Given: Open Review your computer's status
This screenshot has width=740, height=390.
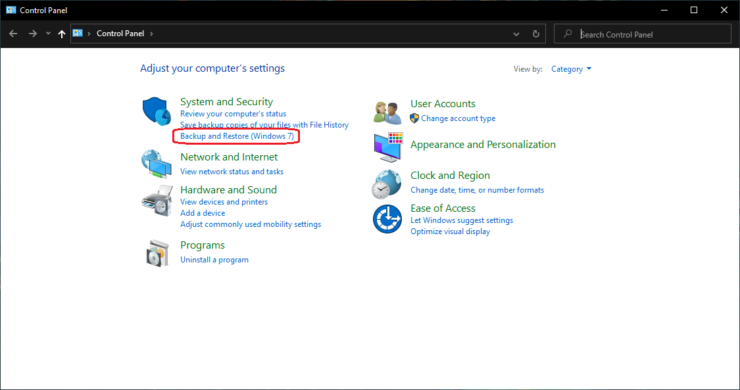Looking at the screenshot, I should [233, 114].
